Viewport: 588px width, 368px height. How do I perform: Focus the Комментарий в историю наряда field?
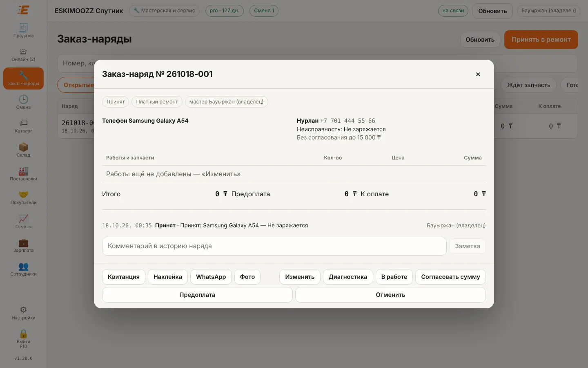pos(274,246)
